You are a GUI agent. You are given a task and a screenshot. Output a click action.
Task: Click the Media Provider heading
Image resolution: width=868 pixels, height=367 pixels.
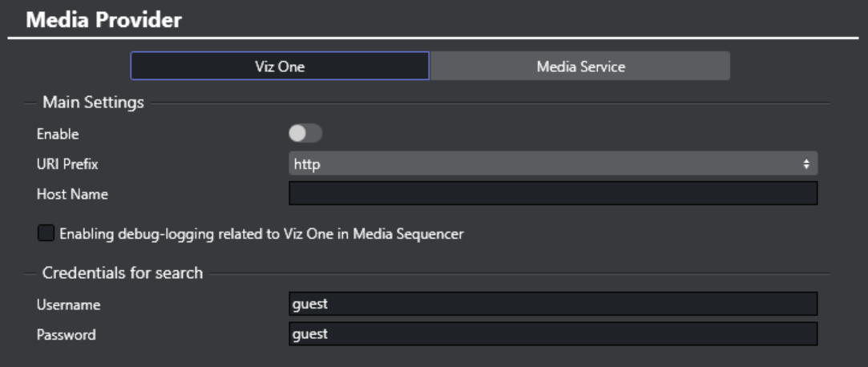(103, 20)
